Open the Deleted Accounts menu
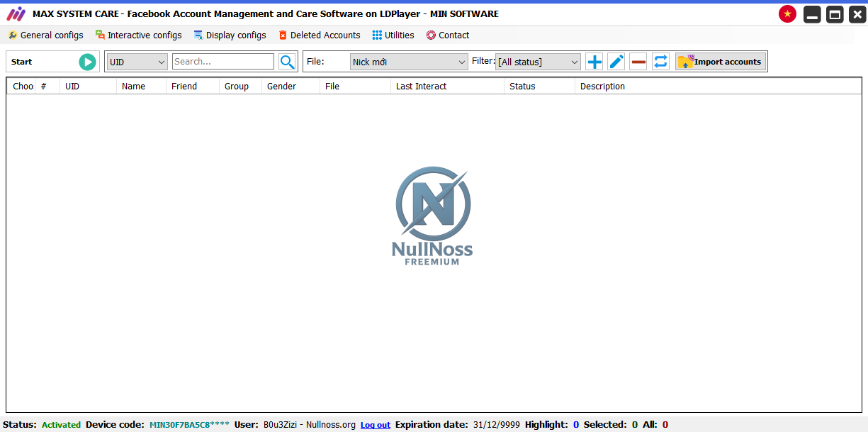Viewport: 868px width, 432px height. tap(319, 35)
